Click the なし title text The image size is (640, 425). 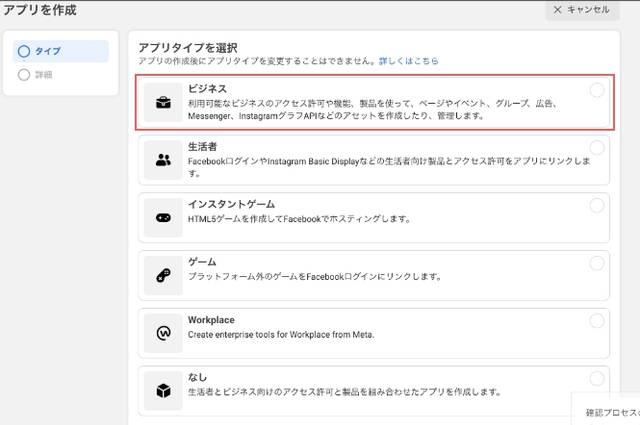click(x=198, y=377)
